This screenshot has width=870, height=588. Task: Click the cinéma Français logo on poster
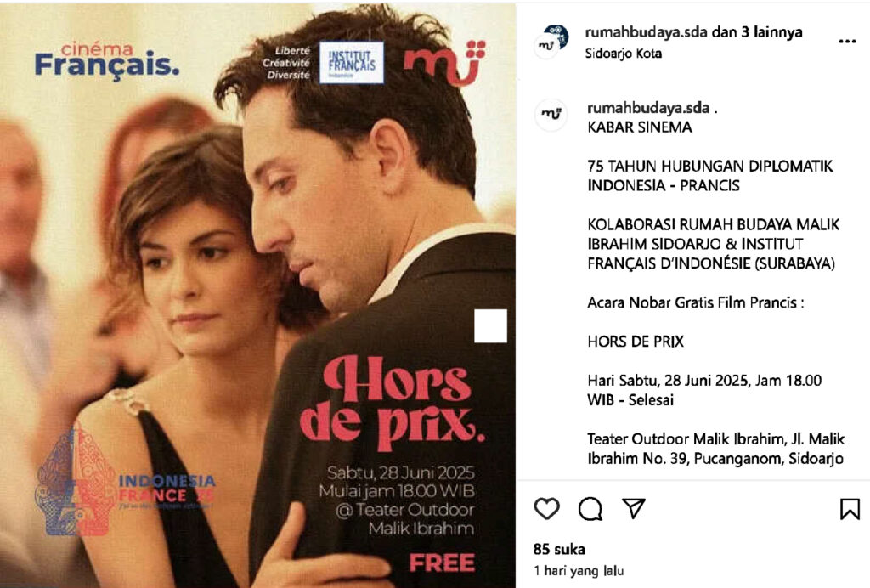[107, 59]
